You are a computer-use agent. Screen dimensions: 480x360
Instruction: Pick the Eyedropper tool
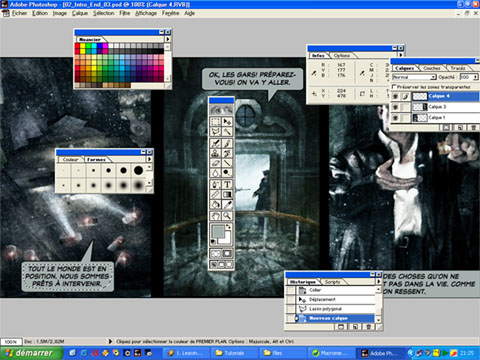coord(227,205)
